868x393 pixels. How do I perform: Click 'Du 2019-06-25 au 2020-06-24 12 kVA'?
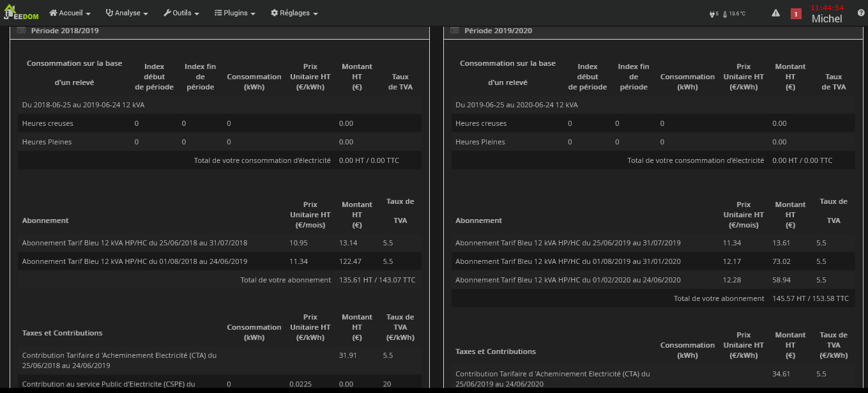tap(517, 105)
